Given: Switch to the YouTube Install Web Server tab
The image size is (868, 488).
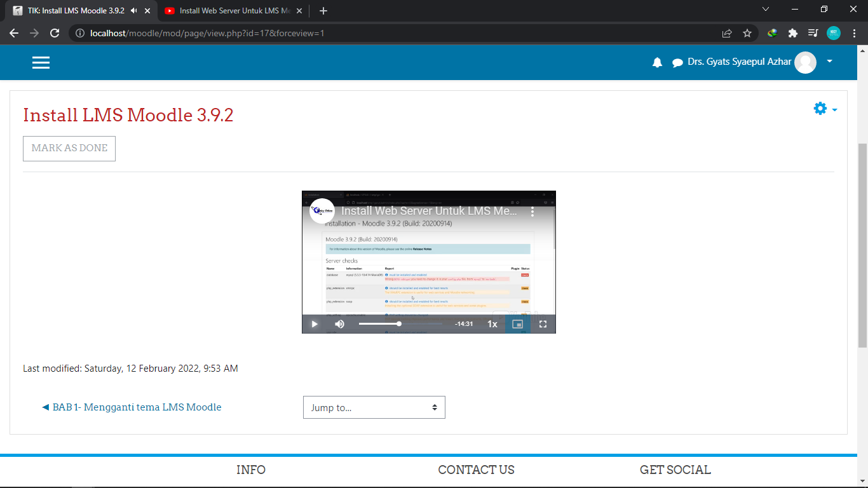Looking at the screenshot, I should (235, 11).
